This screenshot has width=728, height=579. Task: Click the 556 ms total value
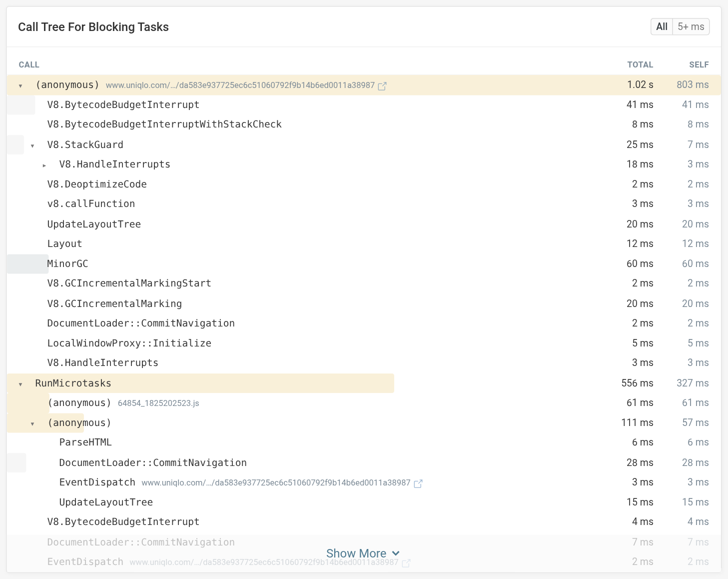point(637,383)
